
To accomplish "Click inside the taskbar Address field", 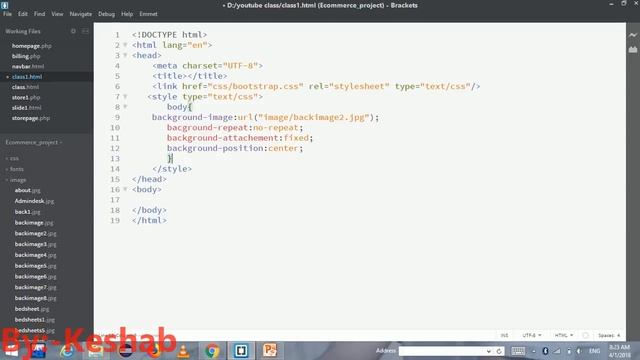I will point(442,351).
